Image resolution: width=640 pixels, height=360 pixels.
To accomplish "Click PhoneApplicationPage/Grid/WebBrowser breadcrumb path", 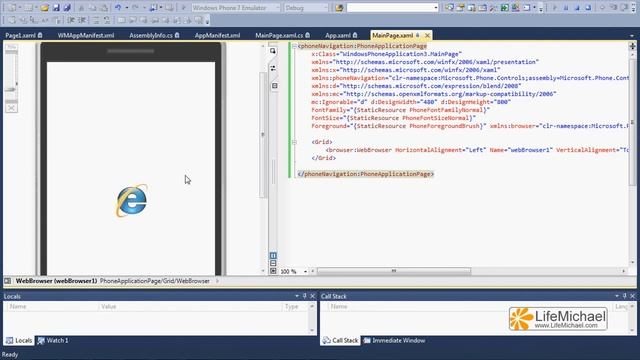I will pyautogui.click(x=155, y=281).
